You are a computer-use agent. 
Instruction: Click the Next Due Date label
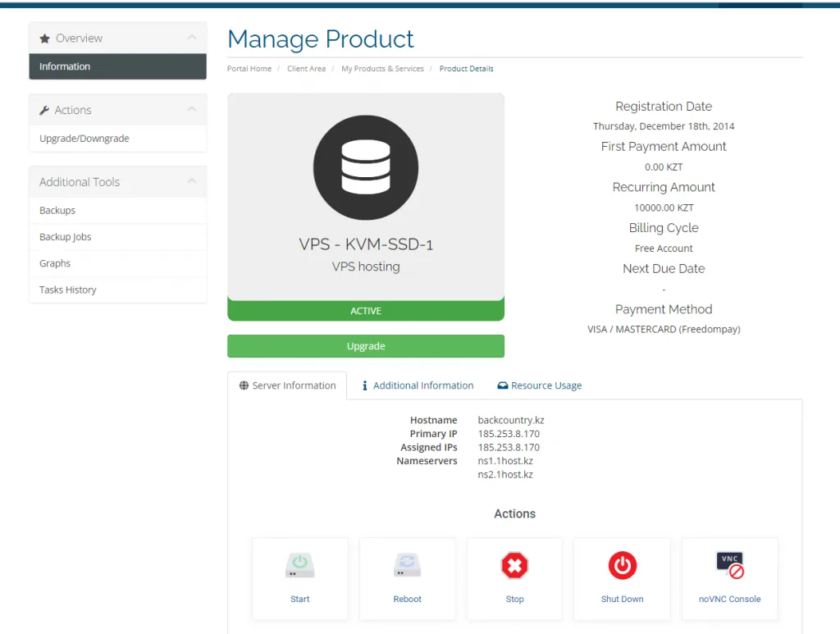[x=664, y=269]
